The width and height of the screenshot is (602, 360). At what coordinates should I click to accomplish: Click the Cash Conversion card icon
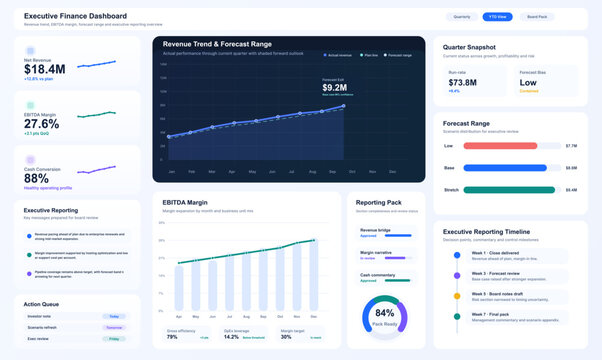point(30,160)
